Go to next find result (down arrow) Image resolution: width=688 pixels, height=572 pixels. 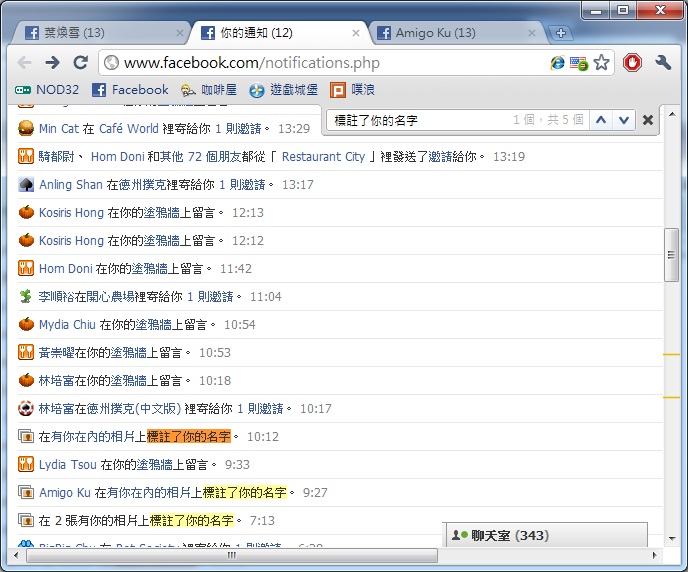coord(624,120)
